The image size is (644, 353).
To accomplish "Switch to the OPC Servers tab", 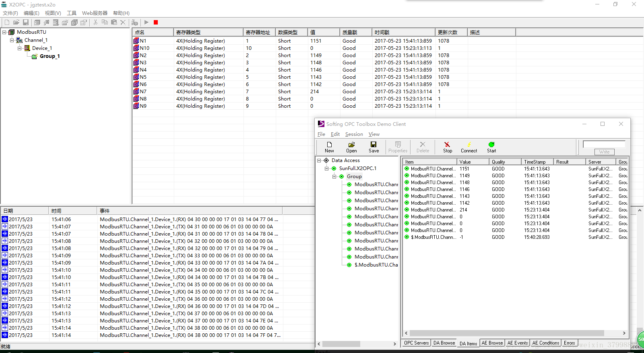I will [417, 343].
